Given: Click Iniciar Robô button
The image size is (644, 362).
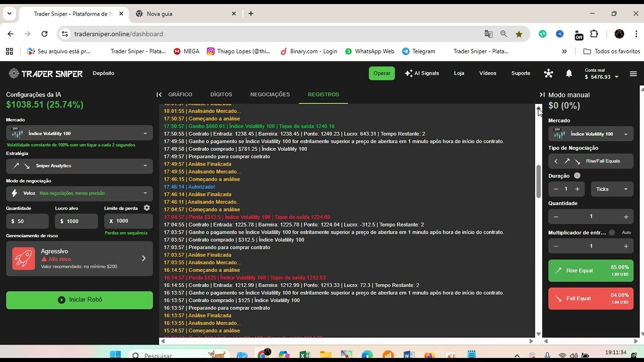Looking at the screenshot, I should tap(79, 300).
